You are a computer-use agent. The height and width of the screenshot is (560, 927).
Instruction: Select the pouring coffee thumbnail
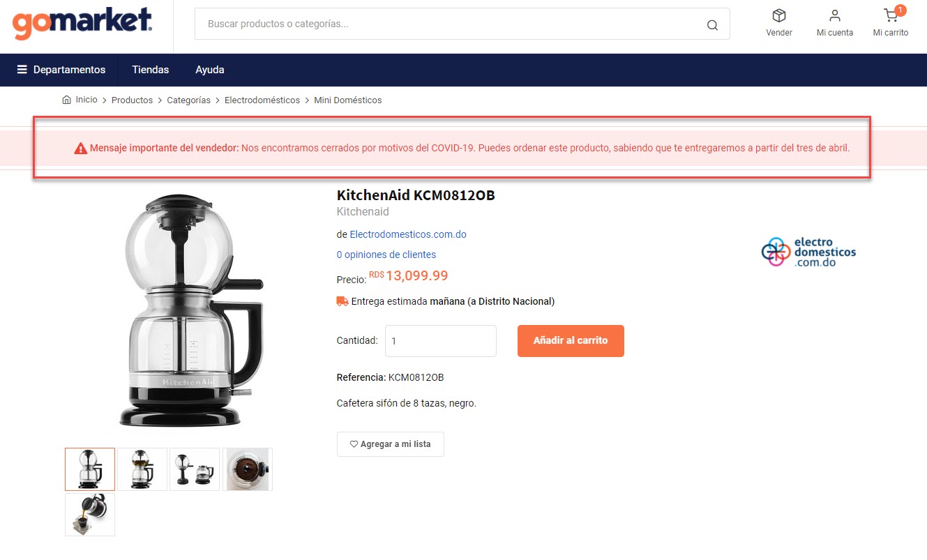[90, 515]
